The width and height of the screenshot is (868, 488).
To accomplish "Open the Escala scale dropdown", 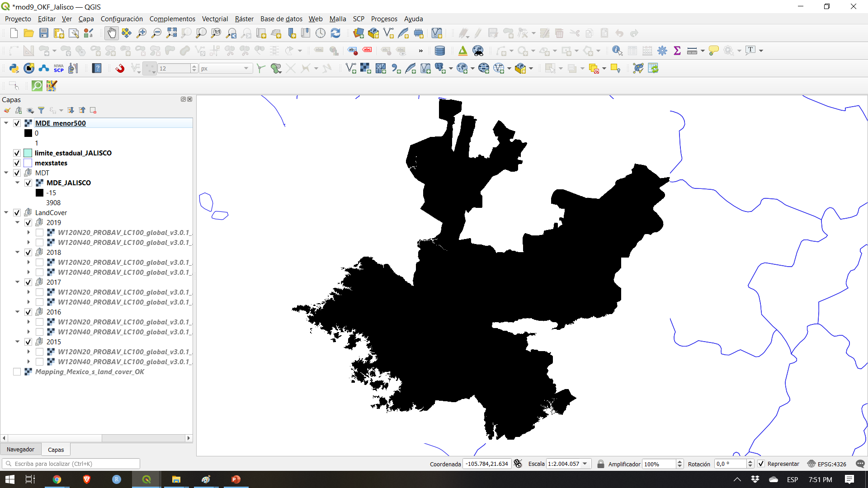I will [x=585, y=464].
